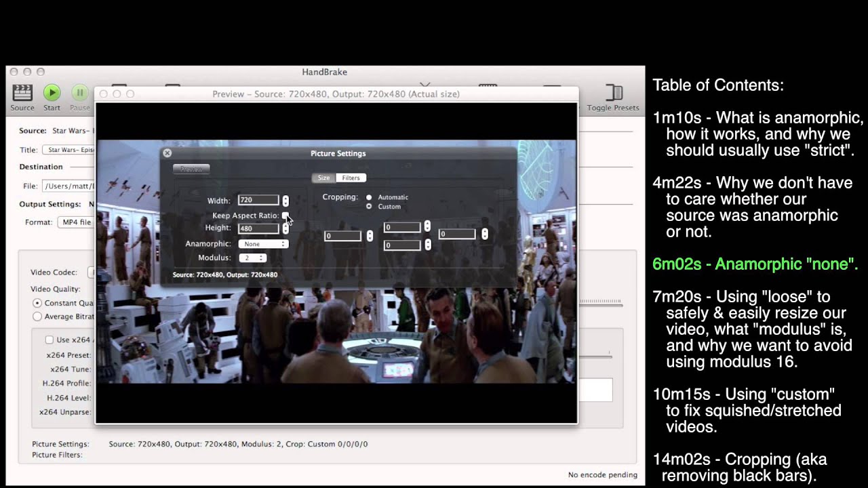Open the Video Codec dropdown
The width and height of the screenshot is (868, 488).
pyautogui.click(x=92, y=272)
